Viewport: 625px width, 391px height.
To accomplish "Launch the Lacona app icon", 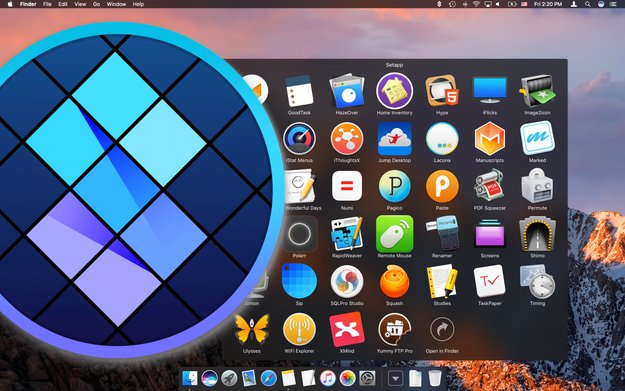I will 442,139.
